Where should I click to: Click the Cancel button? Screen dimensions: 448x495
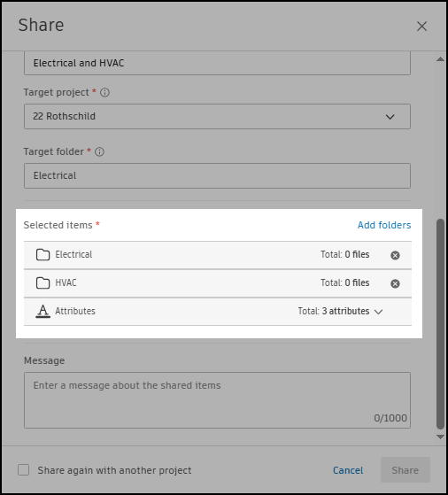348,470
